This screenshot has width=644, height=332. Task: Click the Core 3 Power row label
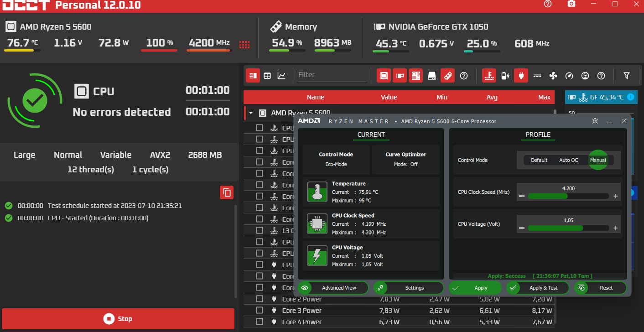[x=302, y=310]
